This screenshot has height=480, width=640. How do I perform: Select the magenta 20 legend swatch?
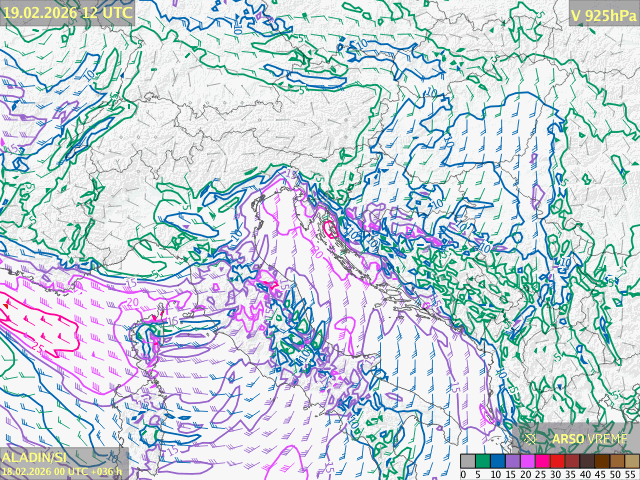pos(528,462)
